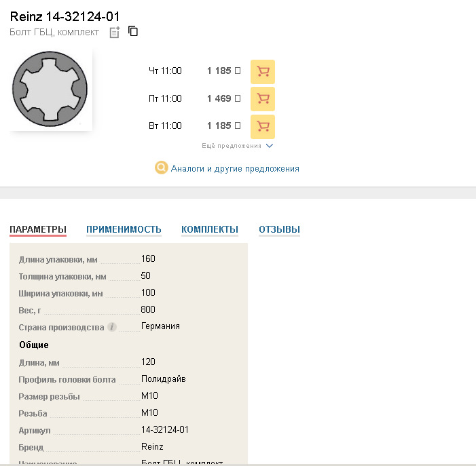Switch to the ПРИМЕНИМОСТЬ tab
This screenshot has height=466, width=476.
tap(124, 229)
